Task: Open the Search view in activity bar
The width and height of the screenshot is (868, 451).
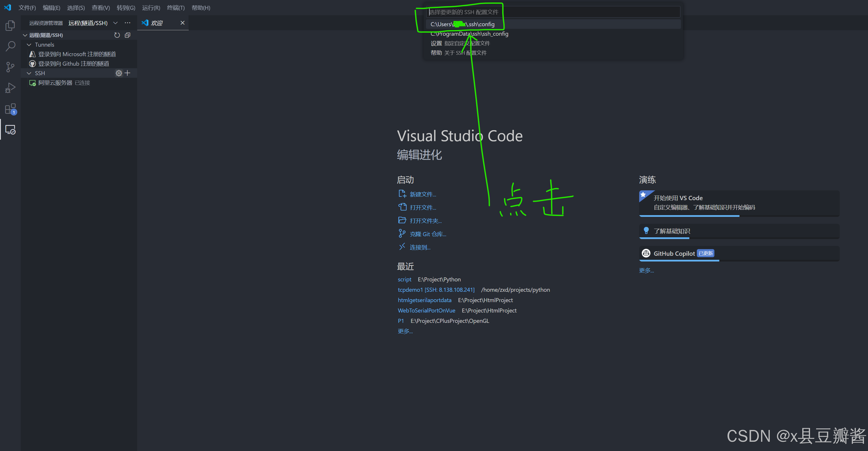Action: pyautogui.click(x=10, y=46)
